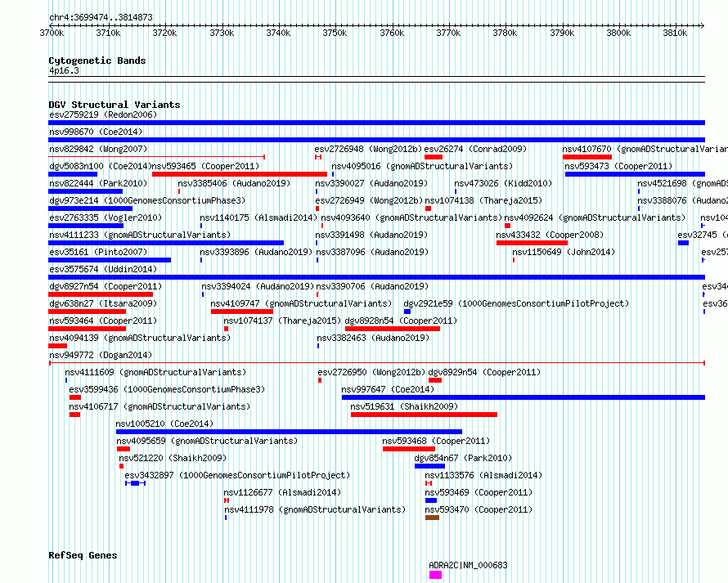The width and height of the screenshot is (728, 583).
Task: Click nsv4111978 gnomADStructuralVariants label
Action: (x=315, y=509)
